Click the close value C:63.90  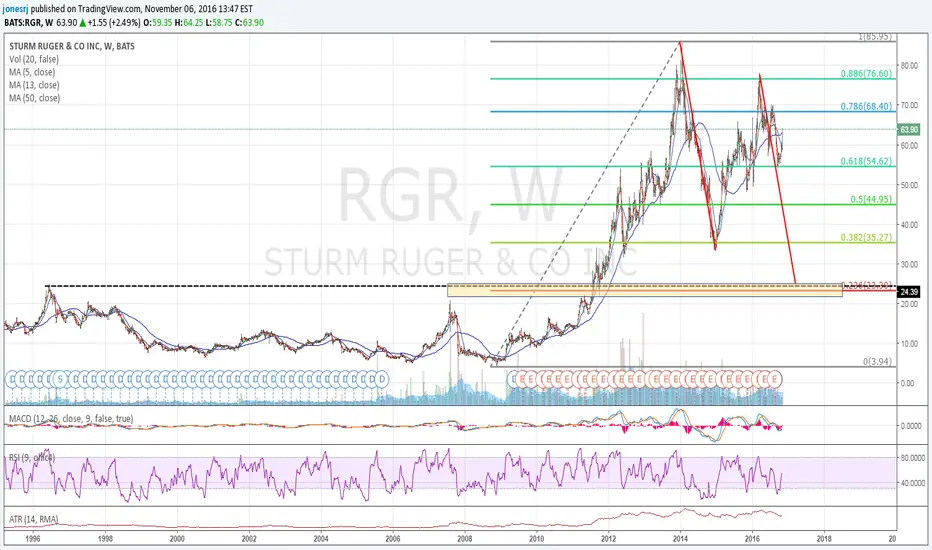249,23
